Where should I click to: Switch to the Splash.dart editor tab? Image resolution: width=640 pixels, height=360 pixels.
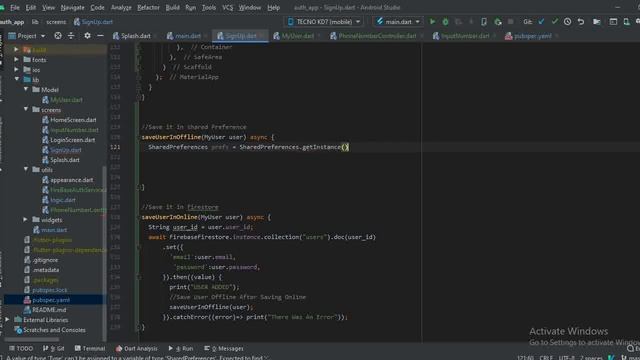(131, 36)
